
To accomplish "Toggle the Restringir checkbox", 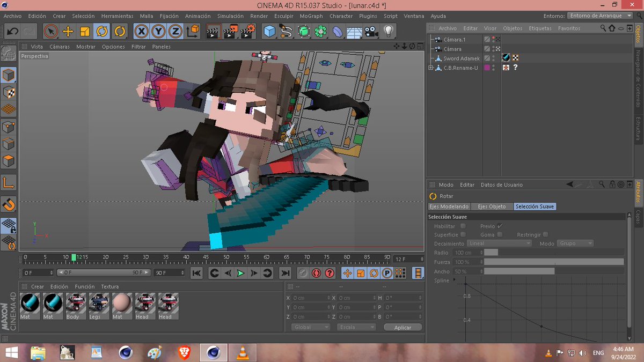I will point(545,234).
